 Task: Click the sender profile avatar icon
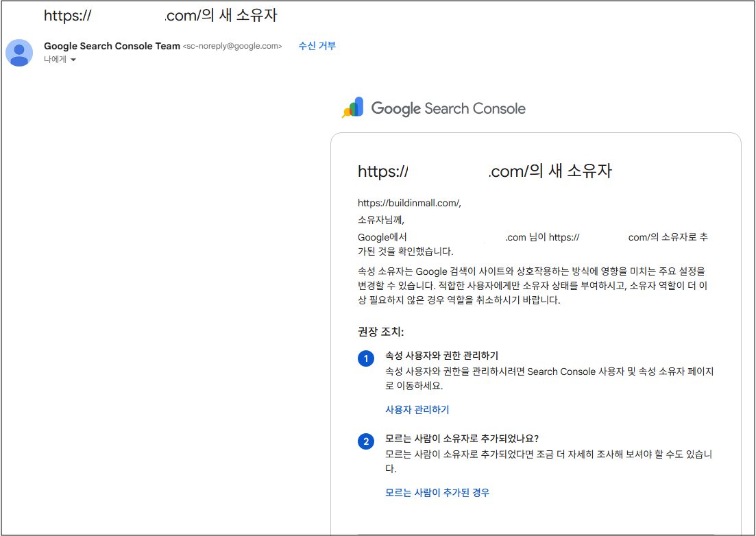click(19, 53)
